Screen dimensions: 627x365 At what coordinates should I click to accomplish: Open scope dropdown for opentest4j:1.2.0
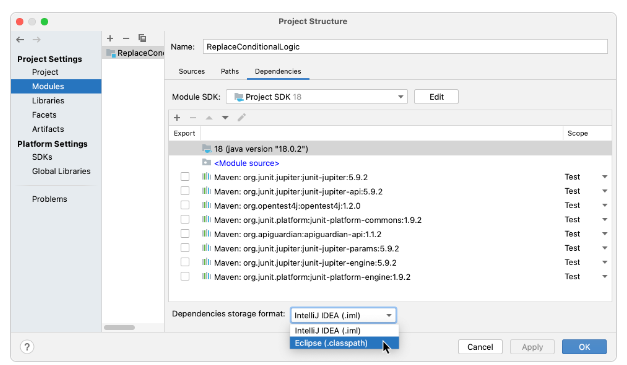coord(605,205)
